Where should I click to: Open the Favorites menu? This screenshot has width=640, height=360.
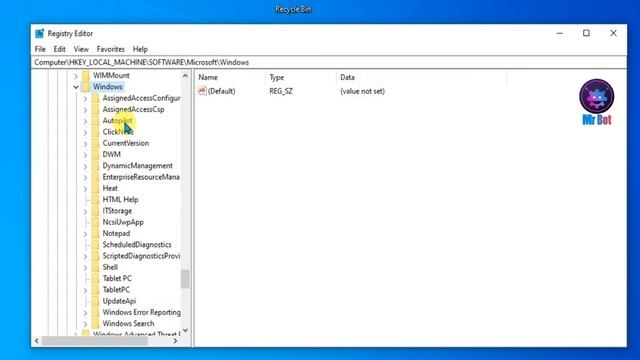[111, 49]
